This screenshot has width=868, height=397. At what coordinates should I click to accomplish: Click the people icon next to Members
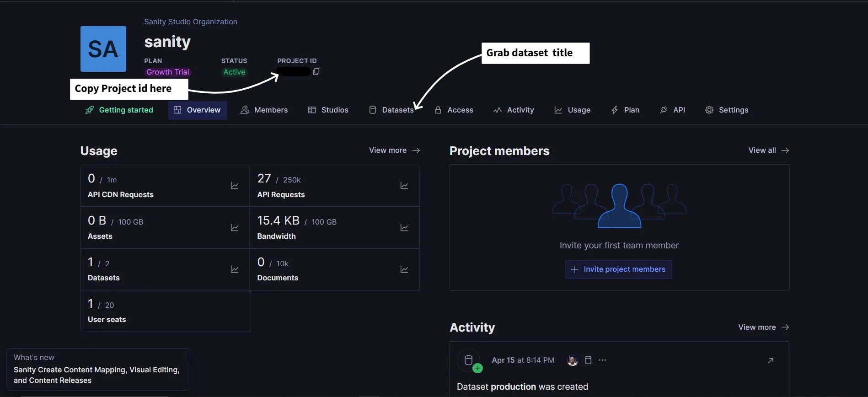(245, 110)
